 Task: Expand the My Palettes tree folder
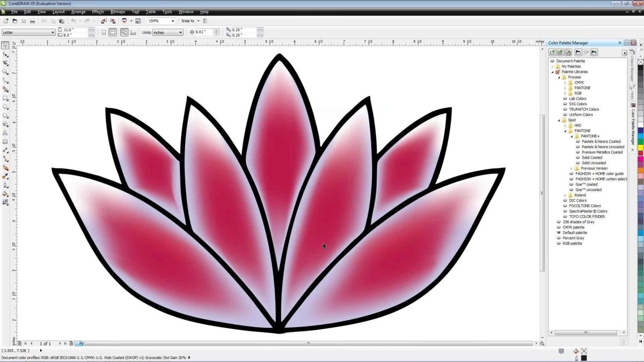point(552,67)
